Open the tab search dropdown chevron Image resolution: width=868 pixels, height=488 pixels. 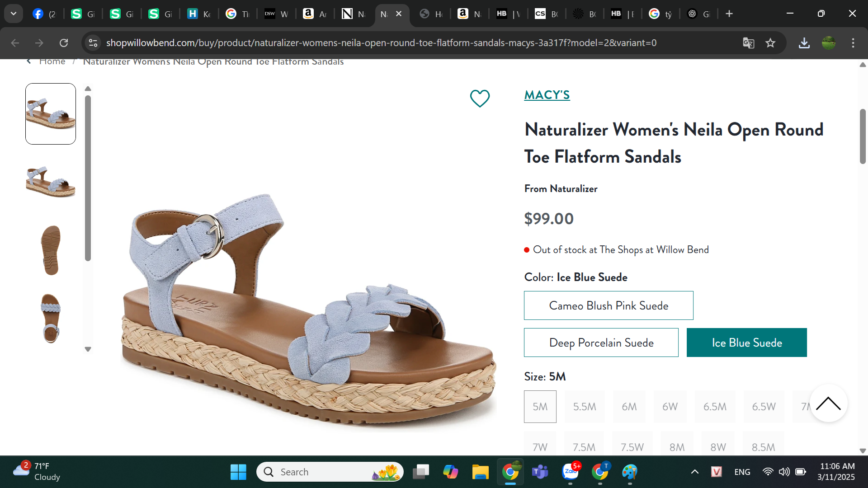point(14,14)
